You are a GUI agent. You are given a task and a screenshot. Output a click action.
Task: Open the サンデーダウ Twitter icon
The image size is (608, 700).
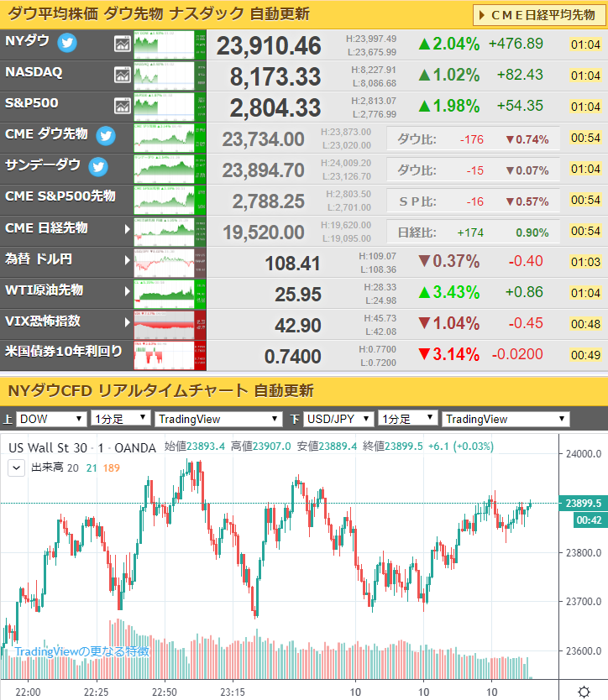tap(98, 167)
